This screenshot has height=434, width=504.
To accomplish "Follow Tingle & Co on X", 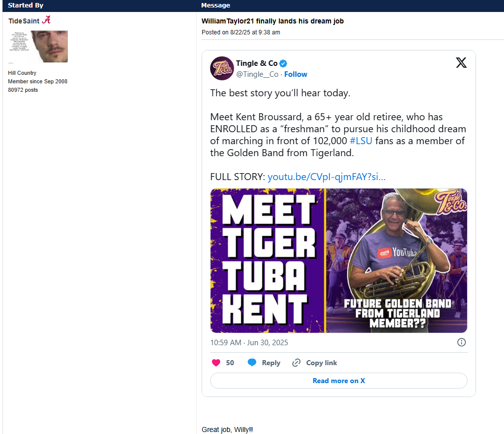I will click(x=295, y=74).
